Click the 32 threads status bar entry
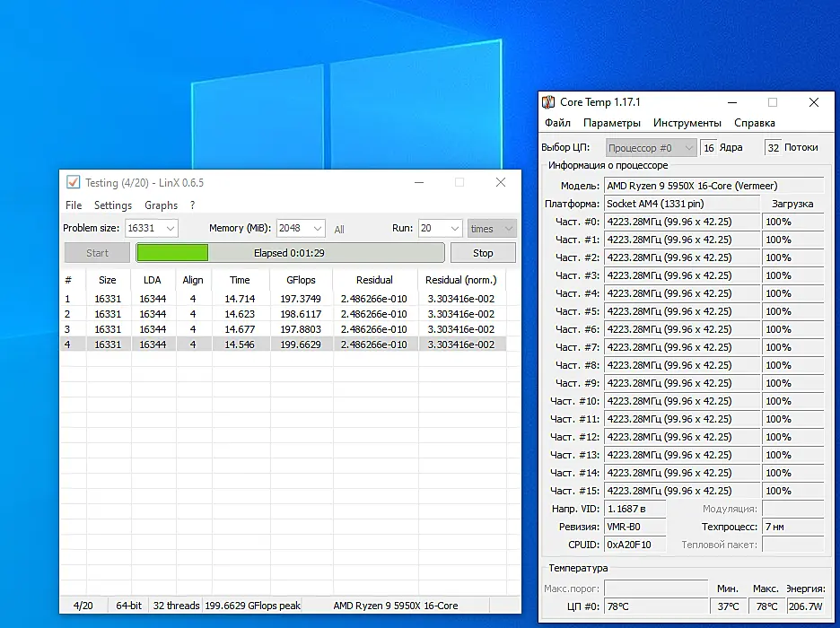840x628 pixels. pyautogui.click(x=176, y=606)
